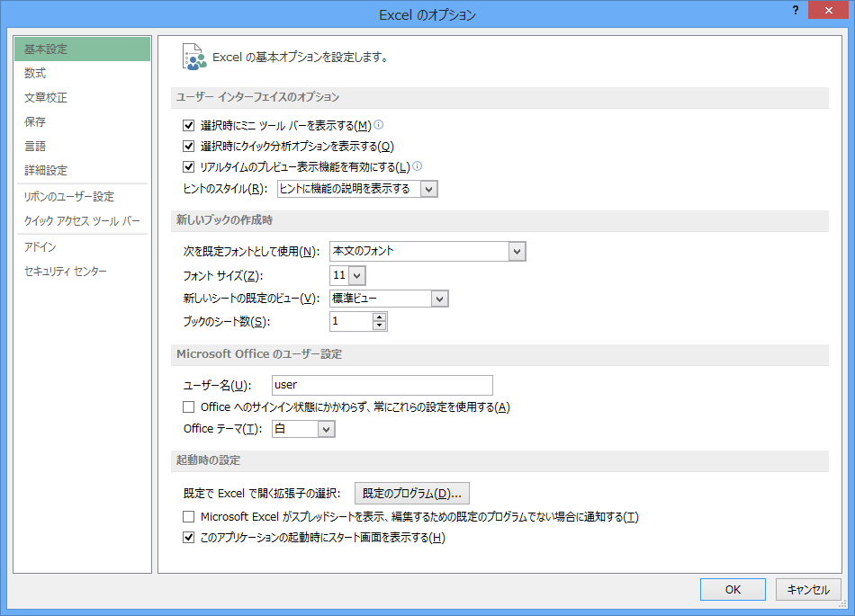The image size is (855, 616).
Task: Toggle 起動時にスタート画面を表示する checkbox
Action: (x=189, y=538)
